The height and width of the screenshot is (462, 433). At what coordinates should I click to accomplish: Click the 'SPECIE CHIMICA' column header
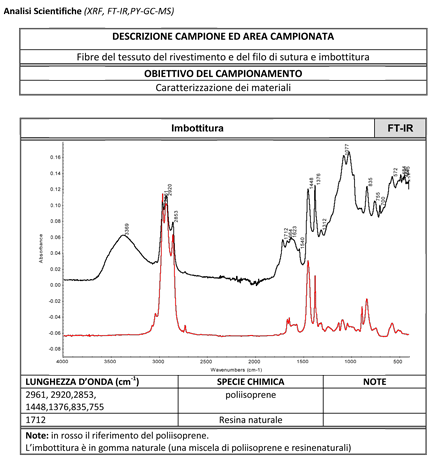tap(251, 382)
